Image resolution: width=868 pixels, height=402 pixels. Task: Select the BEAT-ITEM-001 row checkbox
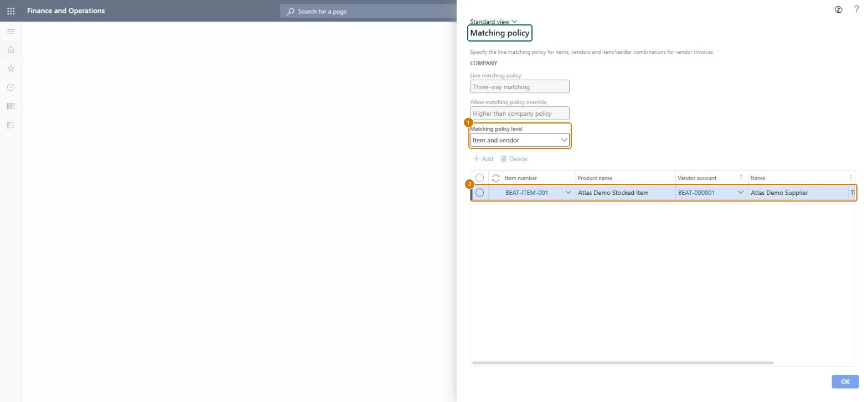tap(480, 193)
